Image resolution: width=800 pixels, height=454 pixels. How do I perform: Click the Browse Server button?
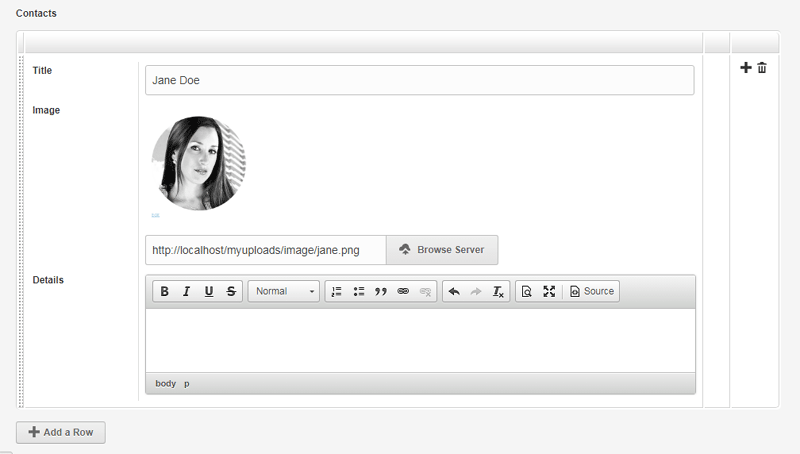pyautogui.click(x=442, y=250)
